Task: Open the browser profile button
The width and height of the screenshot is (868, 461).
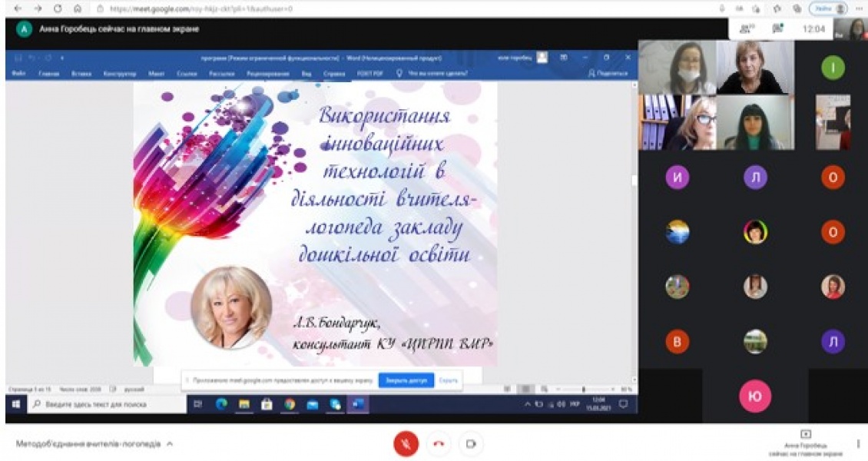Action: [x=830, y=8]
